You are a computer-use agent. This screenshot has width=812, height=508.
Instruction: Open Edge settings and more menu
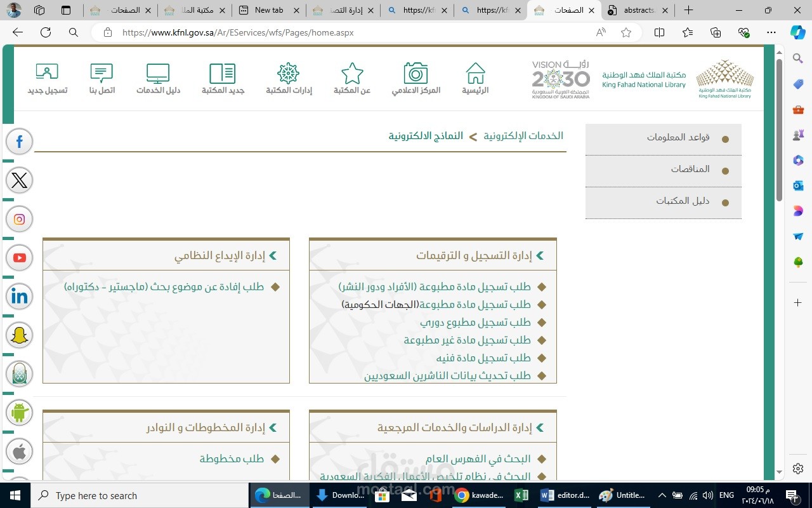coord(771,32)
